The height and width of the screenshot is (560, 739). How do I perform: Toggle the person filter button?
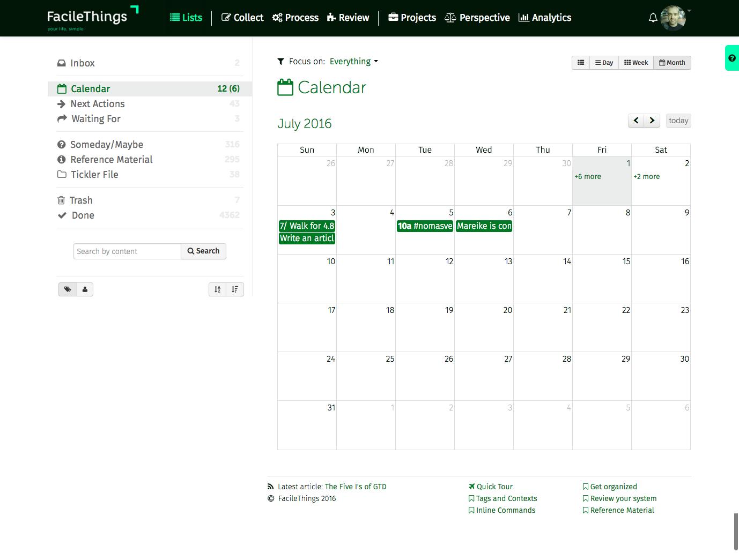85,289
